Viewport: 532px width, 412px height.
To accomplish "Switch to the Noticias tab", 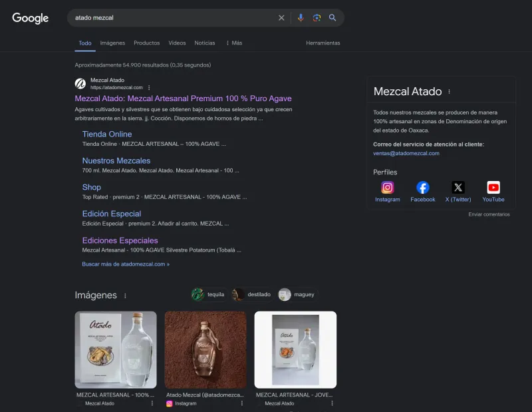I will click(205, 43).
